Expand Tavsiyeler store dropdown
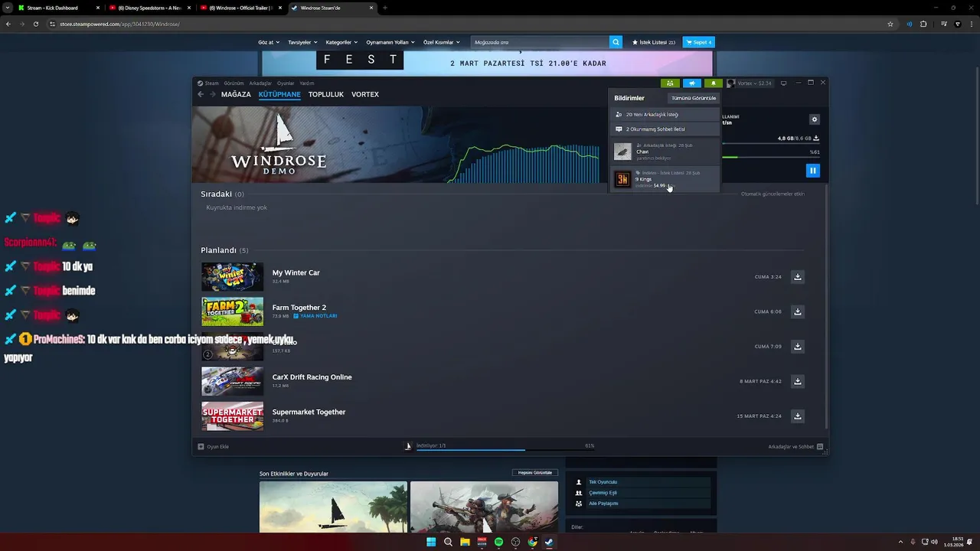This screenshot has width=980, height=551. [302, 42]
